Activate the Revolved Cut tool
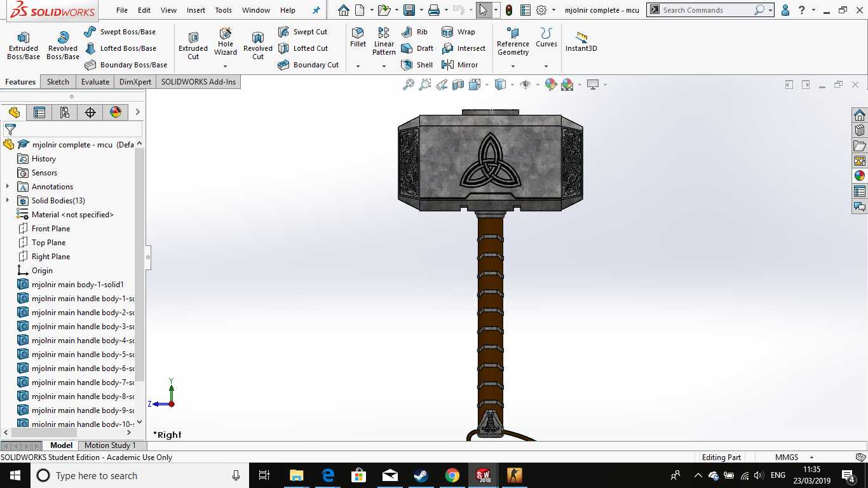 [x=257, y=46]
